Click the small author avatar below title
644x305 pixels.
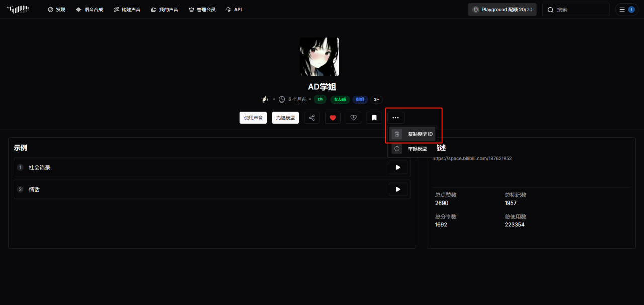pyautogui.click(x=265, y=99)
